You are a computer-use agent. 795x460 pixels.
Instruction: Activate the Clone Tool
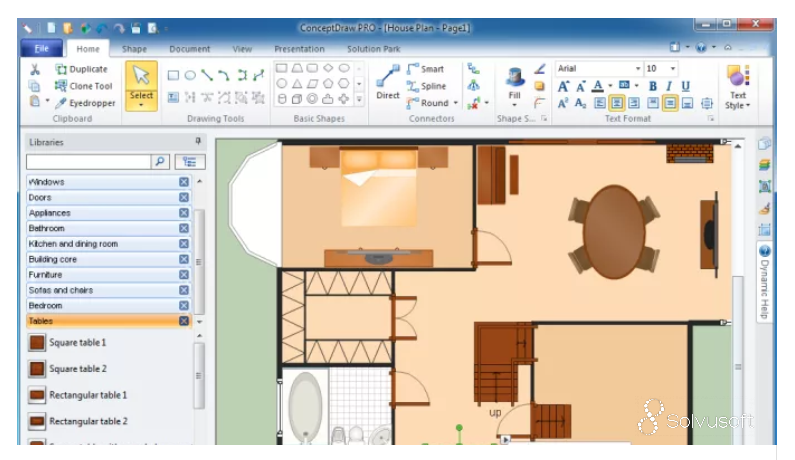(84, 86)
